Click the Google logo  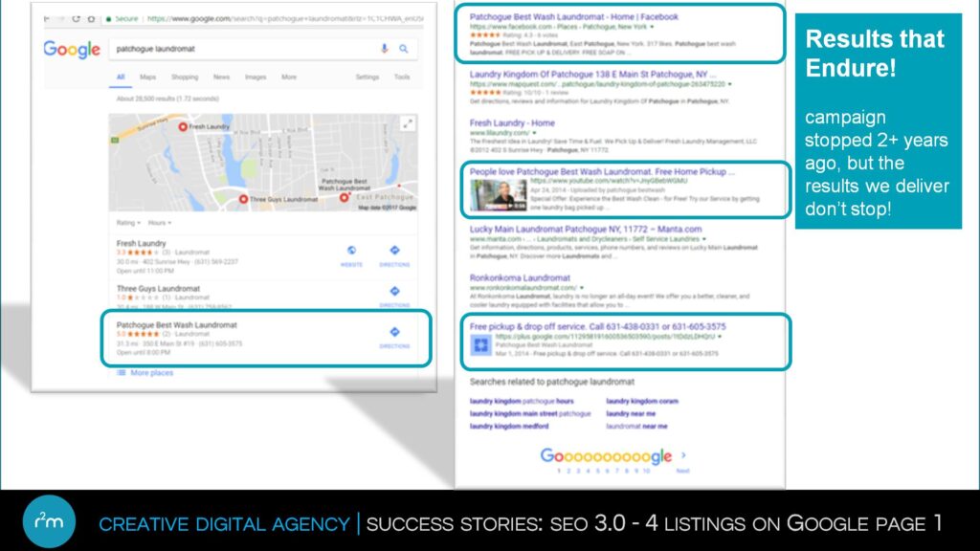[71, 50]
